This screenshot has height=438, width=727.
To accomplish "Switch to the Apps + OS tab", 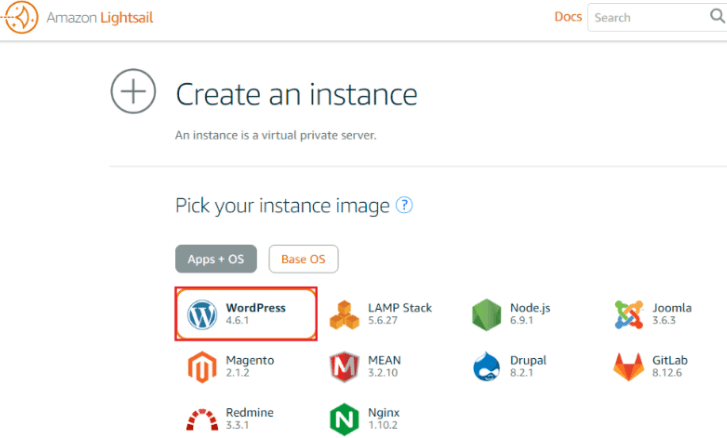I will [x=216, y=259].
